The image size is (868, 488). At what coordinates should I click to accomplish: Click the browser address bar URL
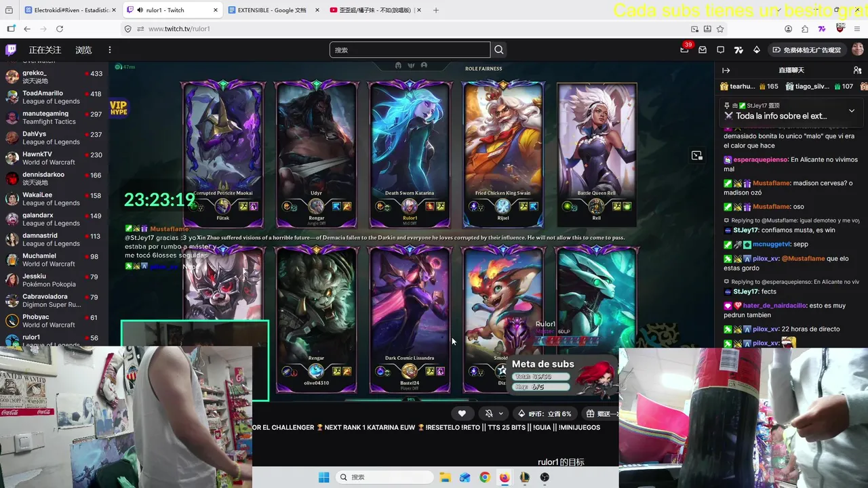179,28
